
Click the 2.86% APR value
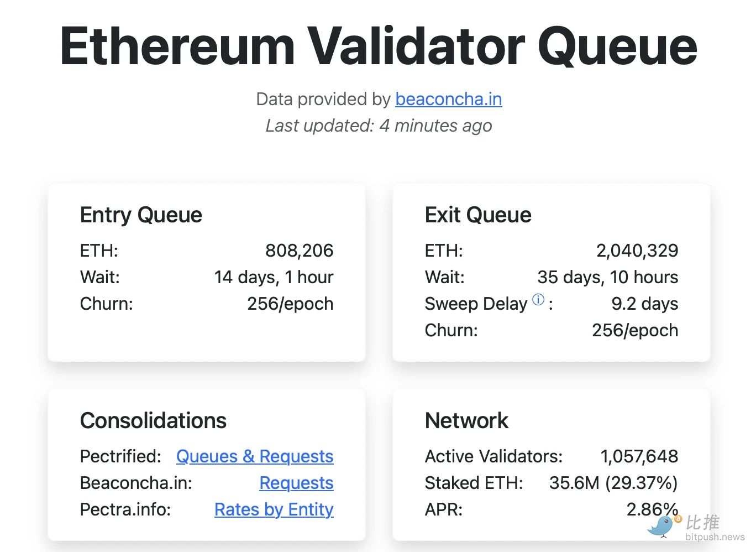652,509
